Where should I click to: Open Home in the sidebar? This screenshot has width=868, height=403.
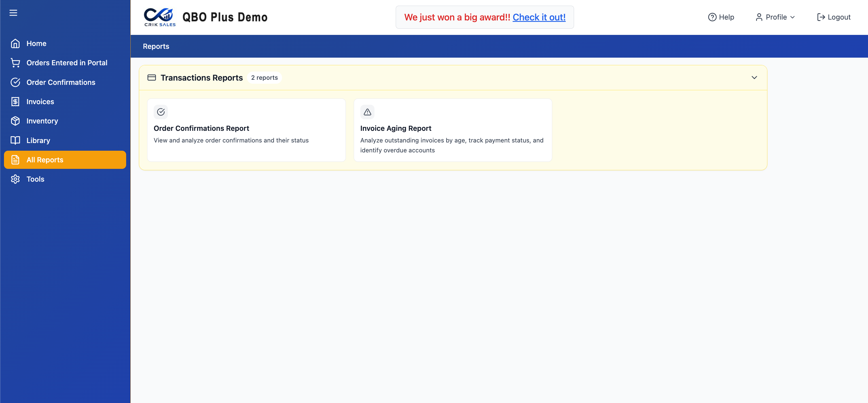pos(65,43)
